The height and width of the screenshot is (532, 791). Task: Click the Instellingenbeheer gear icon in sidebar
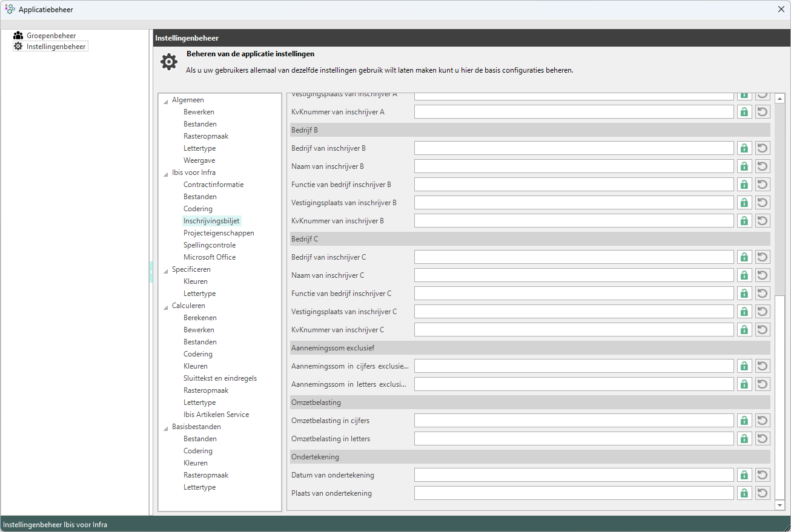tap(18, 46)
